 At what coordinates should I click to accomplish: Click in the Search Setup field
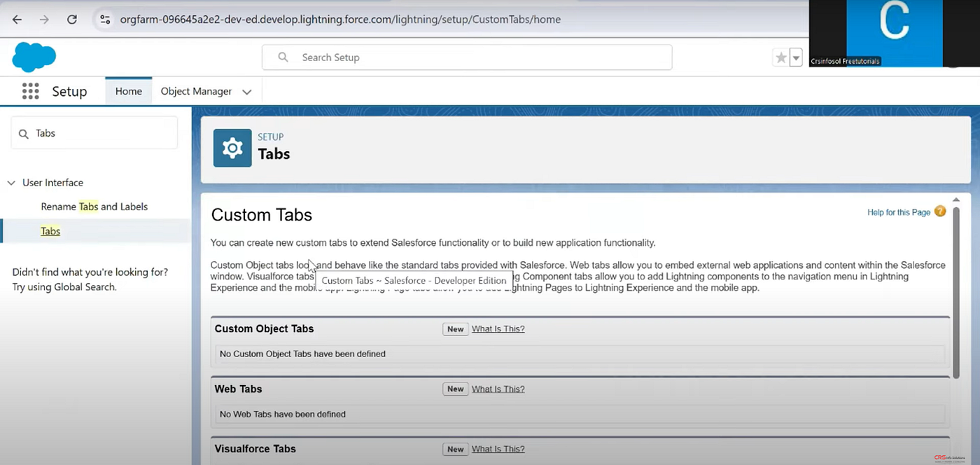(467, 57)
